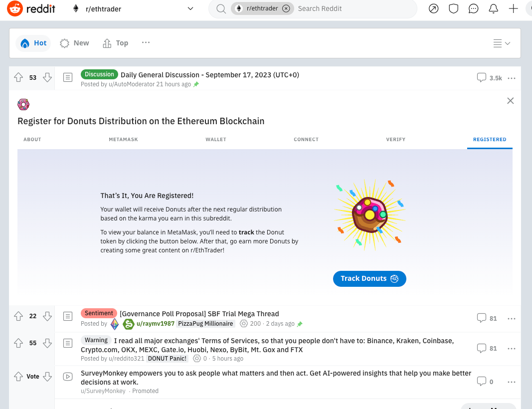This screenshot has width=532, height=409.
Task: Create a post with the plus icon
Action: coord(514,8)
